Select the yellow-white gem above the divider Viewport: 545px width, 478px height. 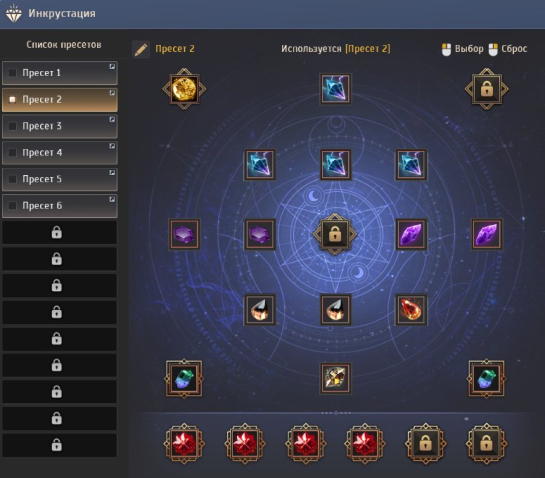point(335,378)
